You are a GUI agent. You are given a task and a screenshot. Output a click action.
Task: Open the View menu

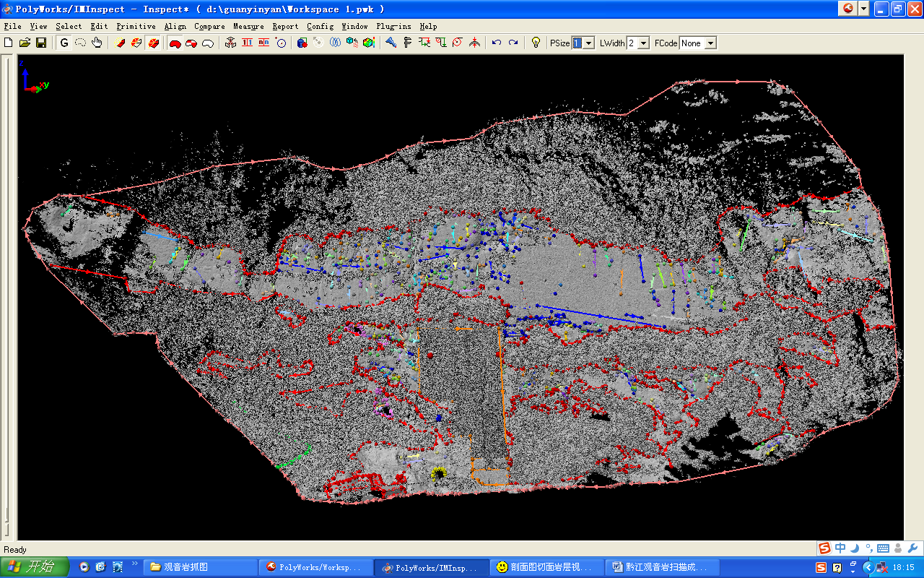tap(38, 26)
